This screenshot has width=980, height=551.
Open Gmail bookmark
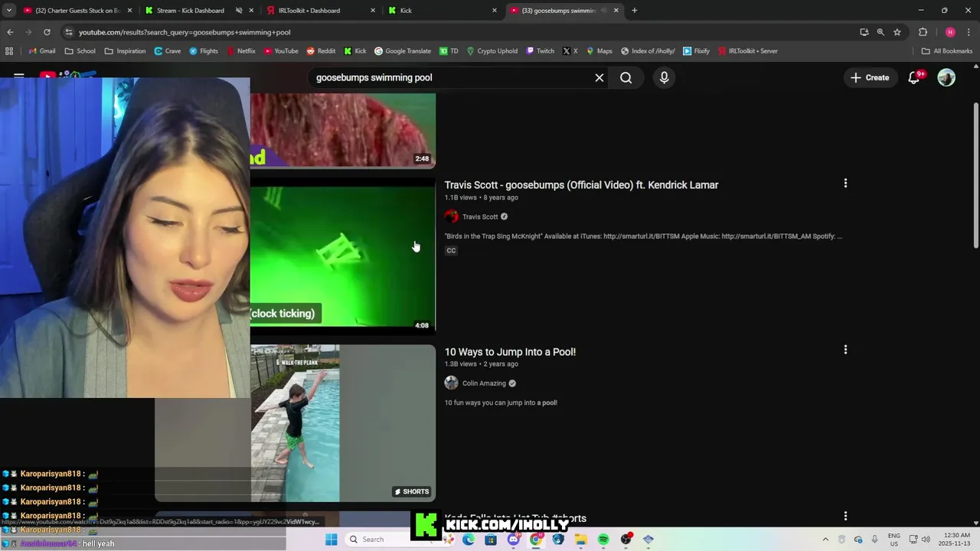42,51
